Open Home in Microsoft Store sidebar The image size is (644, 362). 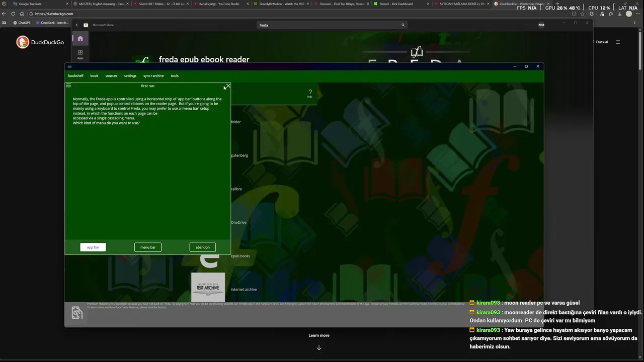(80, 39)
